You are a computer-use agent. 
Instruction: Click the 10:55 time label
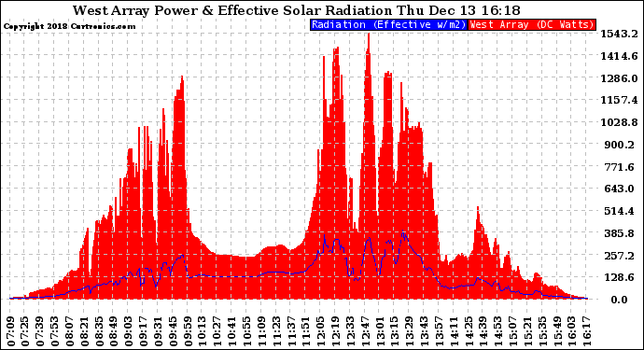246,331
